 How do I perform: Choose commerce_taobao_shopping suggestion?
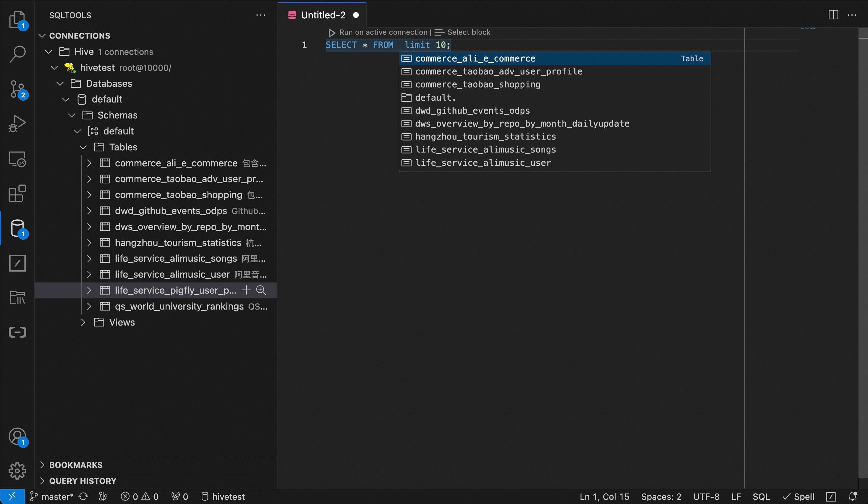click(x=555, y=84)
